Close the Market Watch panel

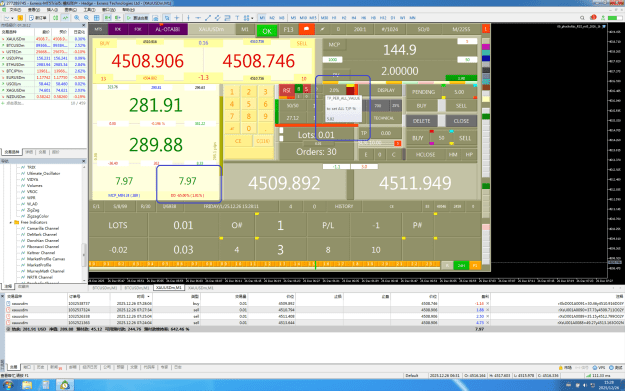pos(84,25)
